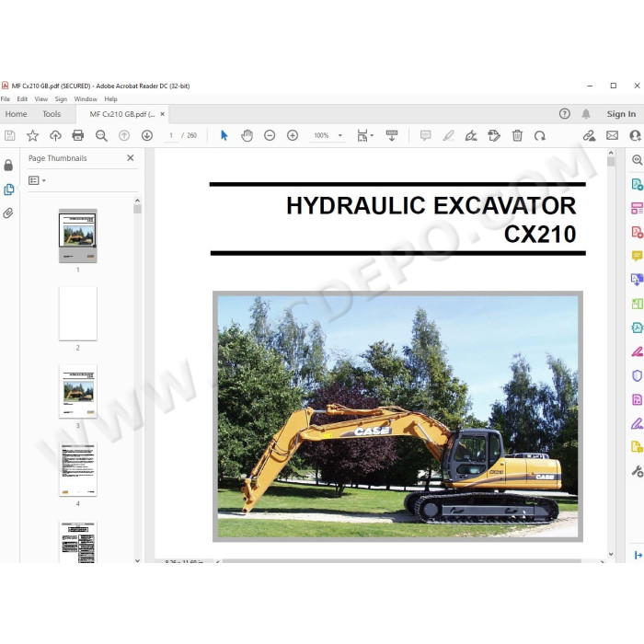
Task: Open search tools magnifier in right pane
Action: tap(637, 160)
